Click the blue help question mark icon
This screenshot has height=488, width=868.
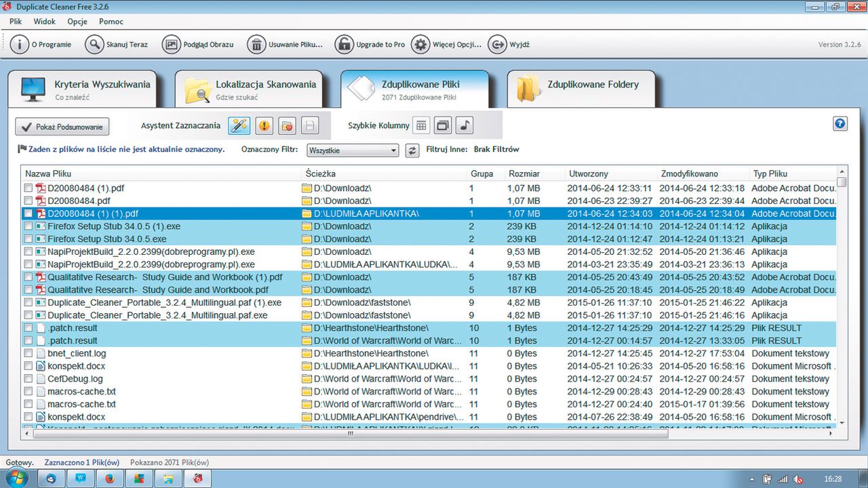[840, 123]
